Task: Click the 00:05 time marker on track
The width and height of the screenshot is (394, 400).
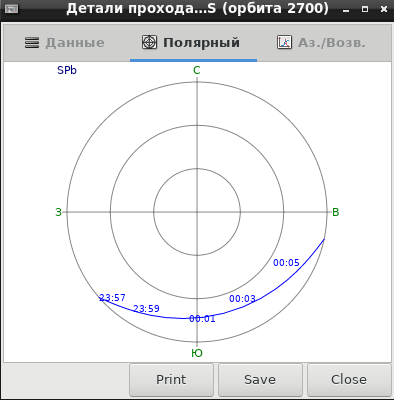Action: coord(286,263)
